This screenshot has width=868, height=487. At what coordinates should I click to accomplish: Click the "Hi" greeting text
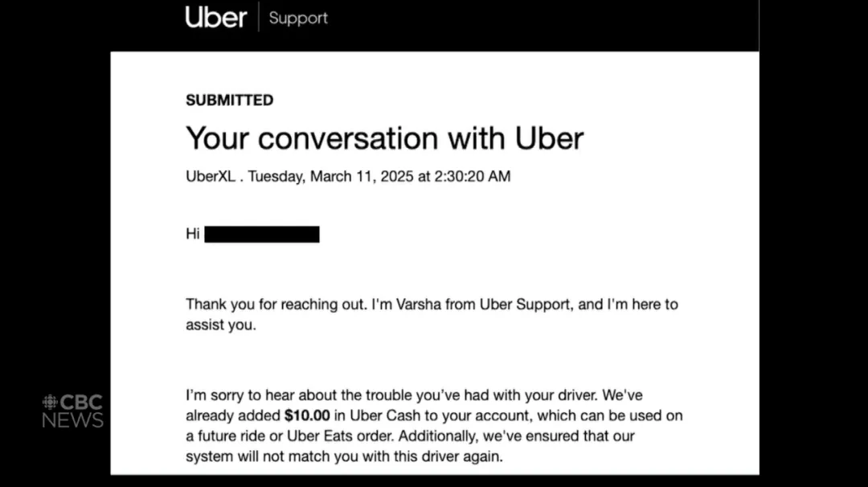click(x=193, y=235)
